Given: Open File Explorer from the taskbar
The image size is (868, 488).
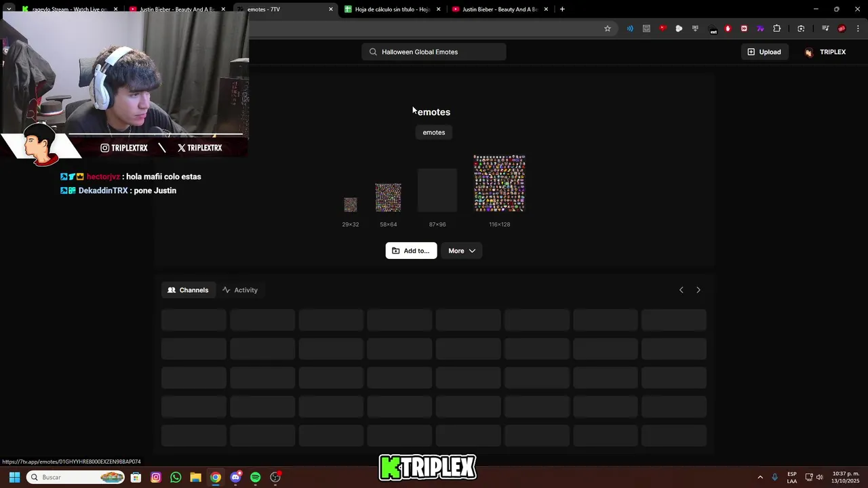Looking at the screenshot, I should [x=195, y=477].
